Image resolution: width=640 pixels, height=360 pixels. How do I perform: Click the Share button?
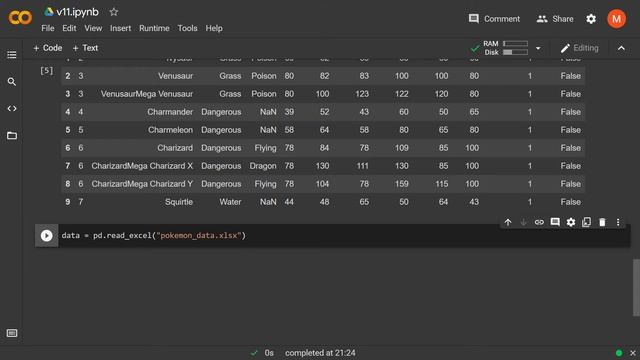[x=555, y=19]
